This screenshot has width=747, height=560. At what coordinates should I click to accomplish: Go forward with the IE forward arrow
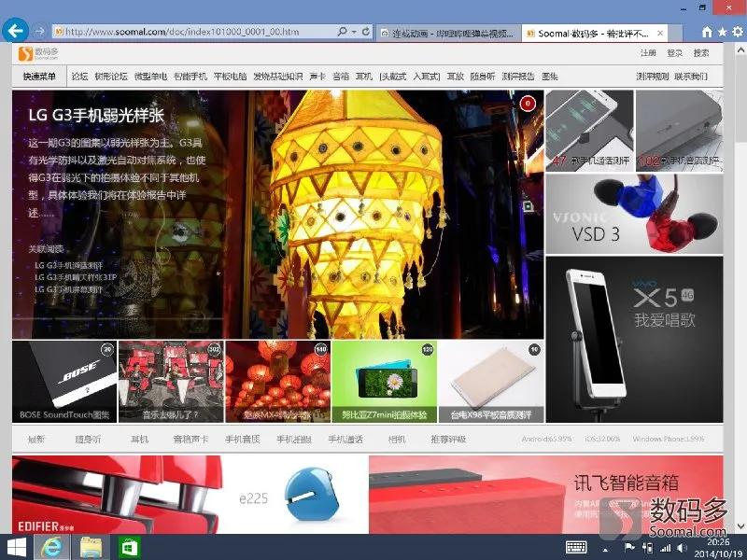tap(40, 32)
